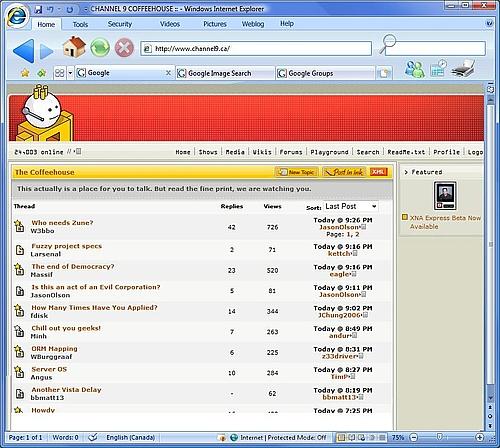Image resolution: width=500 pixels, height=448 pixels.
Task: Click the zoom slider handle
Action: 440,437
